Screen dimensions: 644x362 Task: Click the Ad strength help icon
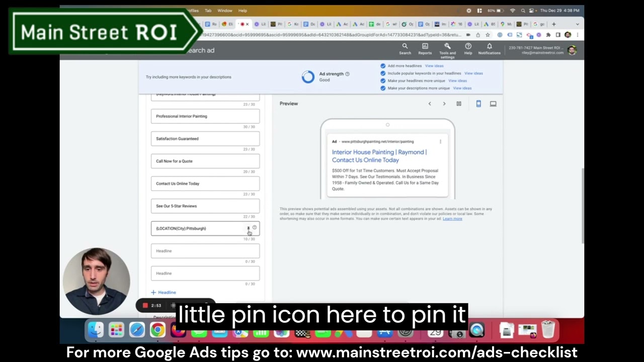click(x=347, y=74)
